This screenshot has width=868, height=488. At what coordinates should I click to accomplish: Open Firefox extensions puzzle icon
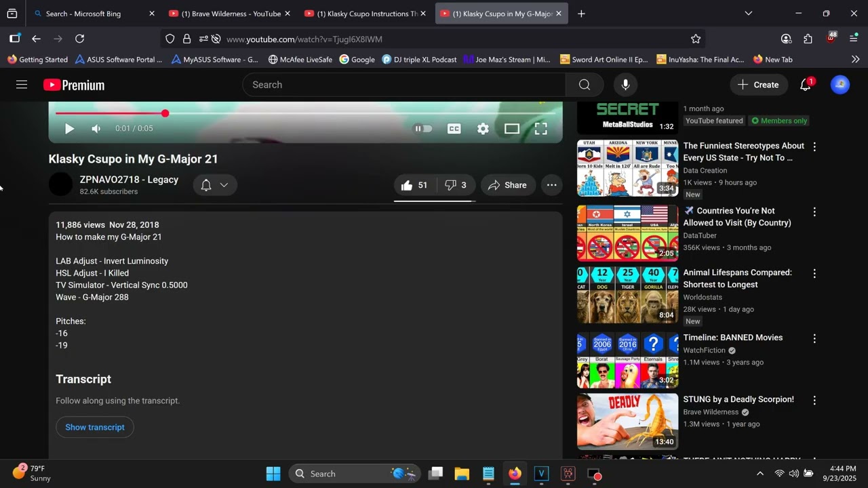(808, 39)
